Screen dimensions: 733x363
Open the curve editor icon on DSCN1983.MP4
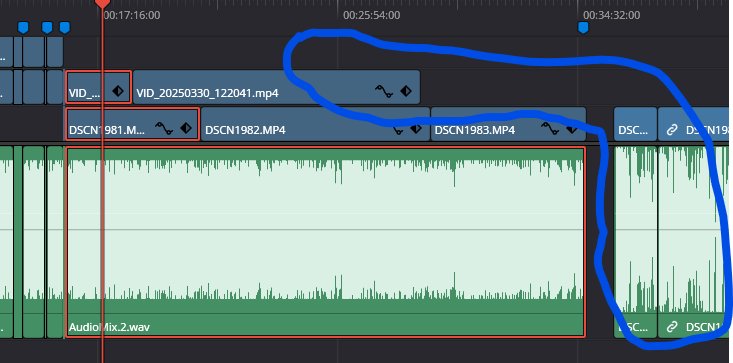550,128
